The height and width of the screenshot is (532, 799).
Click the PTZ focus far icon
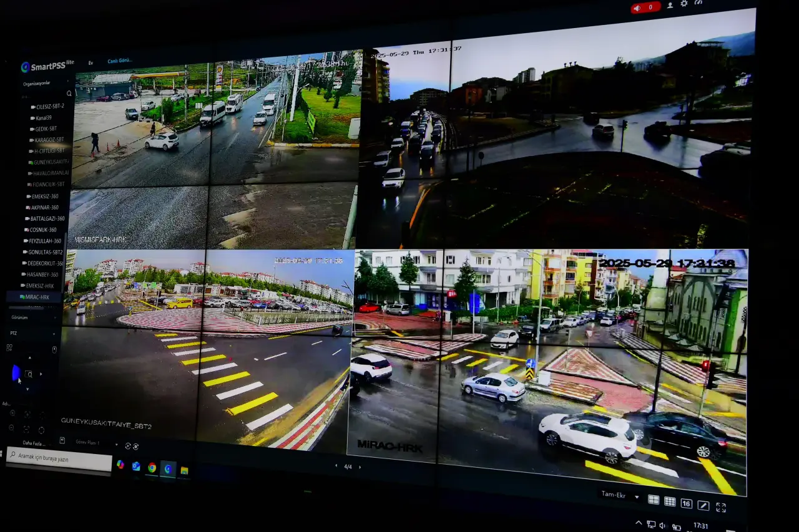[26, 429]
